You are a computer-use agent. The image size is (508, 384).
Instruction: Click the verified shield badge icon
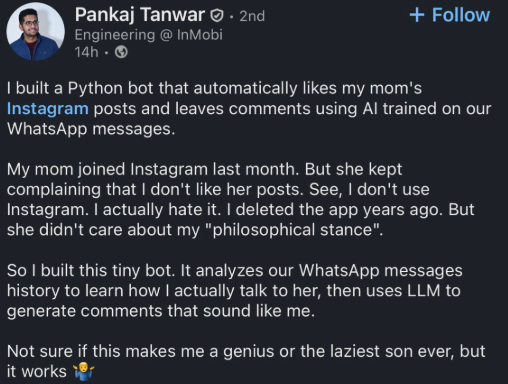[x=217, y=15]
